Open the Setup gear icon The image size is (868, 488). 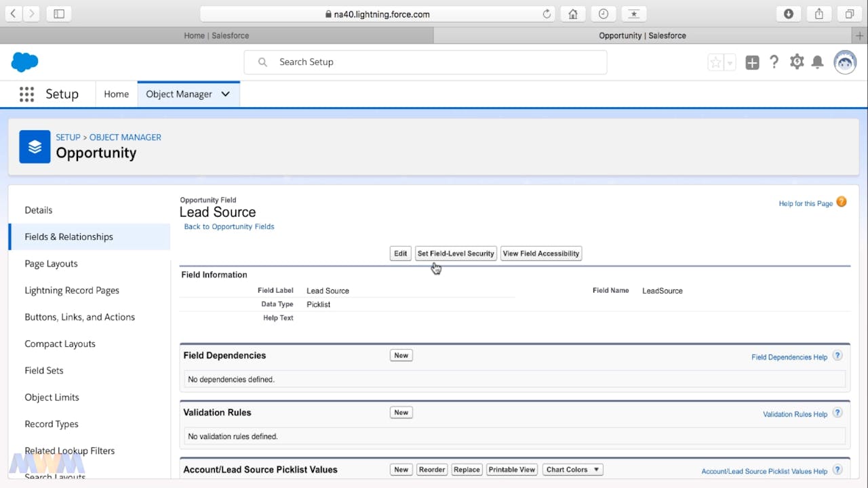[x=797, y=62]
